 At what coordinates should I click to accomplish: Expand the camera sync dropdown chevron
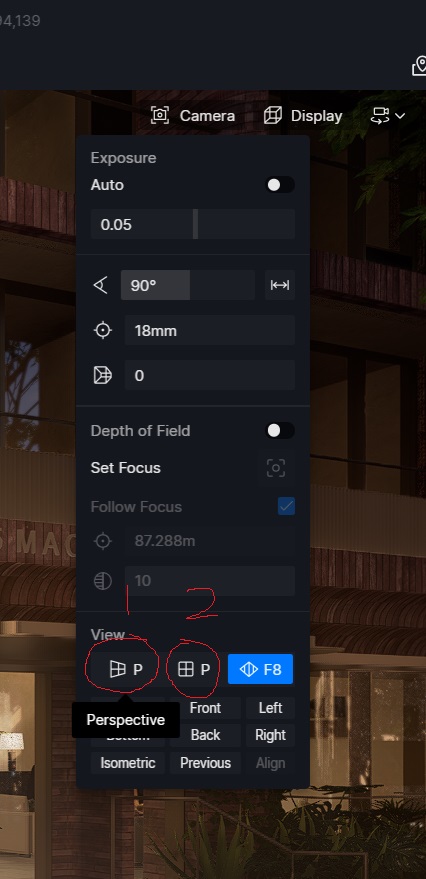pos(400,116)
